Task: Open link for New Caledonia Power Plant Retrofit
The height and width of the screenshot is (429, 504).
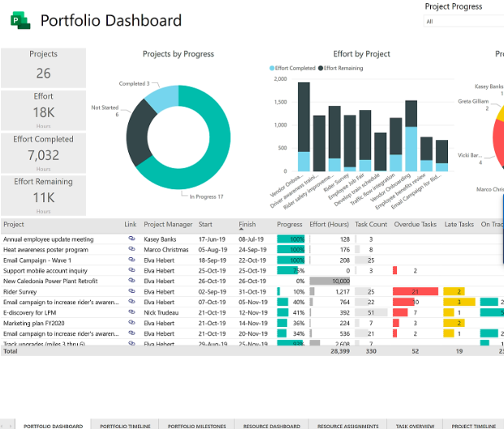Action: 131,281
